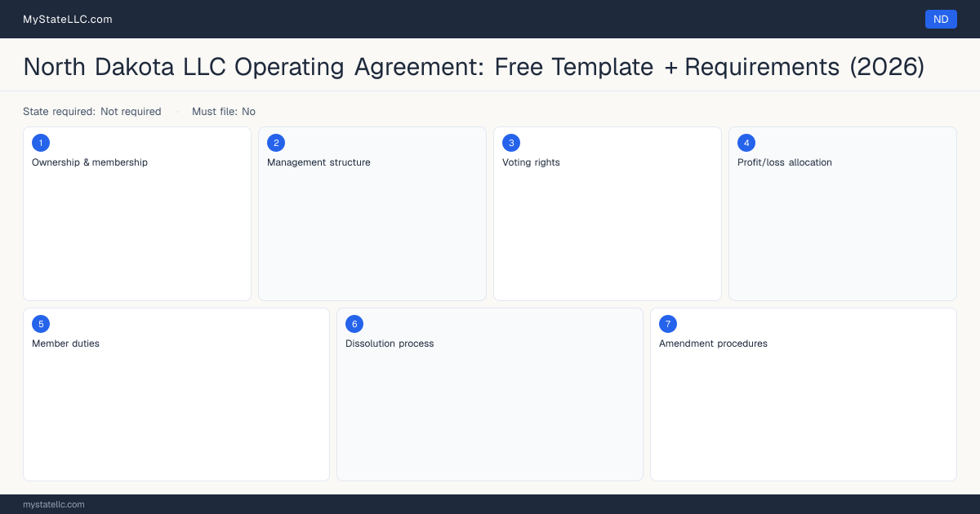
Task: Click the number 2 circle badge
Action: pos(276,143)
